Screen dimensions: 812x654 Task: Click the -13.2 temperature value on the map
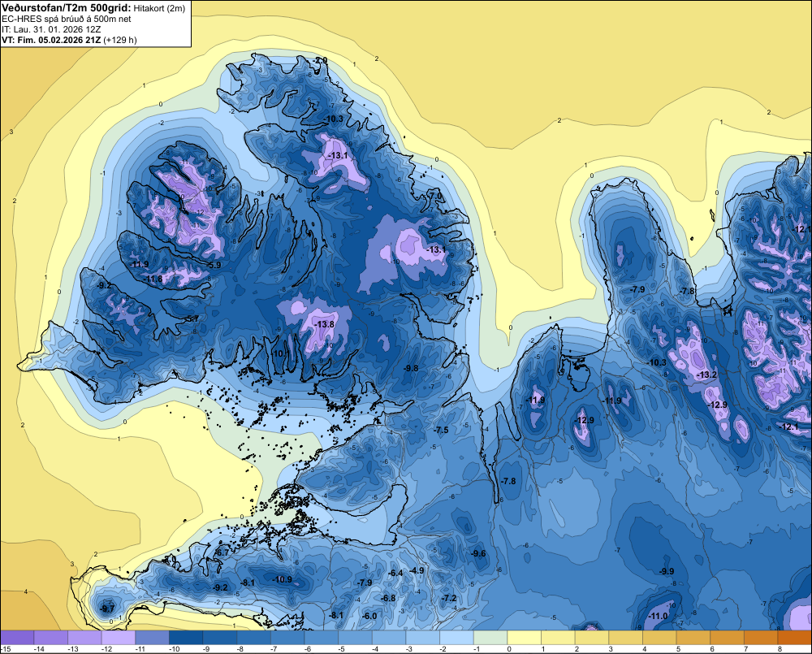coord(707,375)
